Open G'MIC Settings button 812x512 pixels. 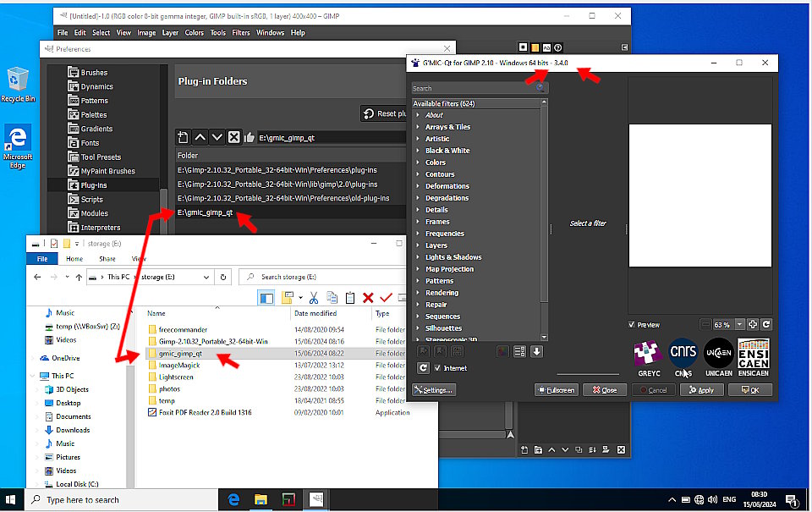[433, 390]
